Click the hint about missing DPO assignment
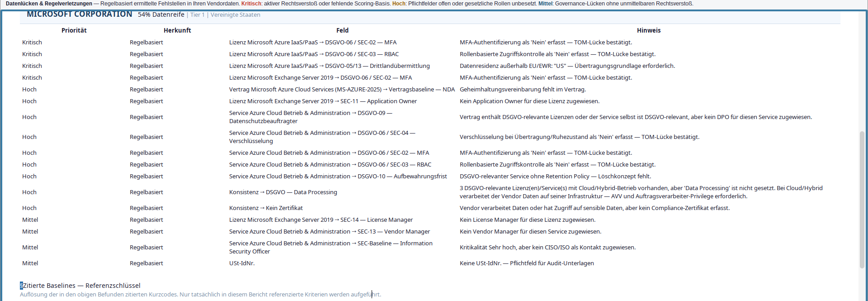This screenshot has width=868, height=301. pyautogui.click(x=636, y=117)
